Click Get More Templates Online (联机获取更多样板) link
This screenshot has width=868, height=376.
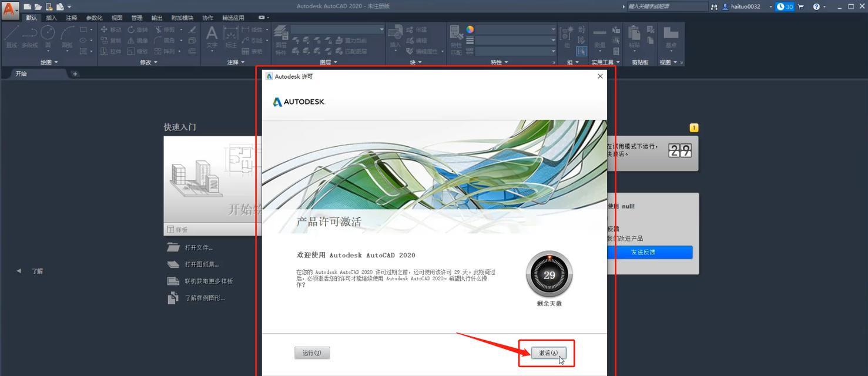tap(209, 281)
